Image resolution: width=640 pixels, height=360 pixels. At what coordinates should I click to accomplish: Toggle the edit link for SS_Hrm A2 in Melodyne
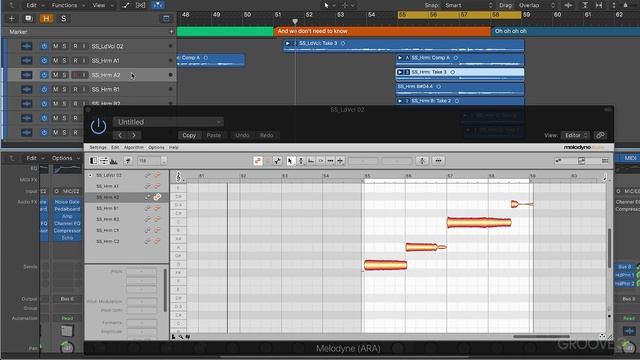[157, 197]
